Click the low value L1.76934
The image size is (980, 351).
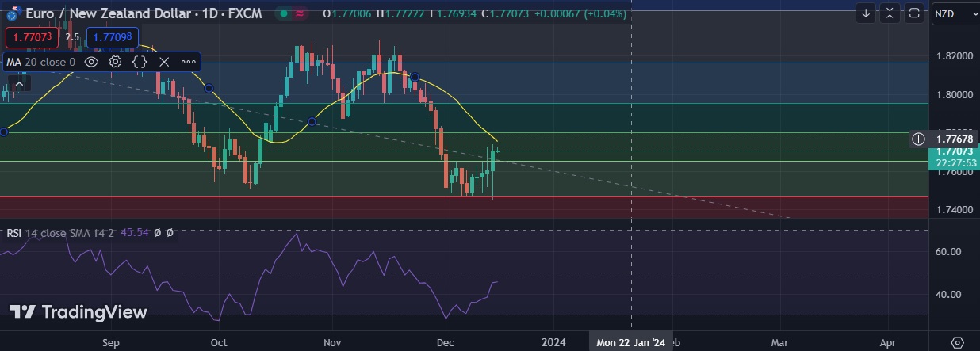click(455, 13)
